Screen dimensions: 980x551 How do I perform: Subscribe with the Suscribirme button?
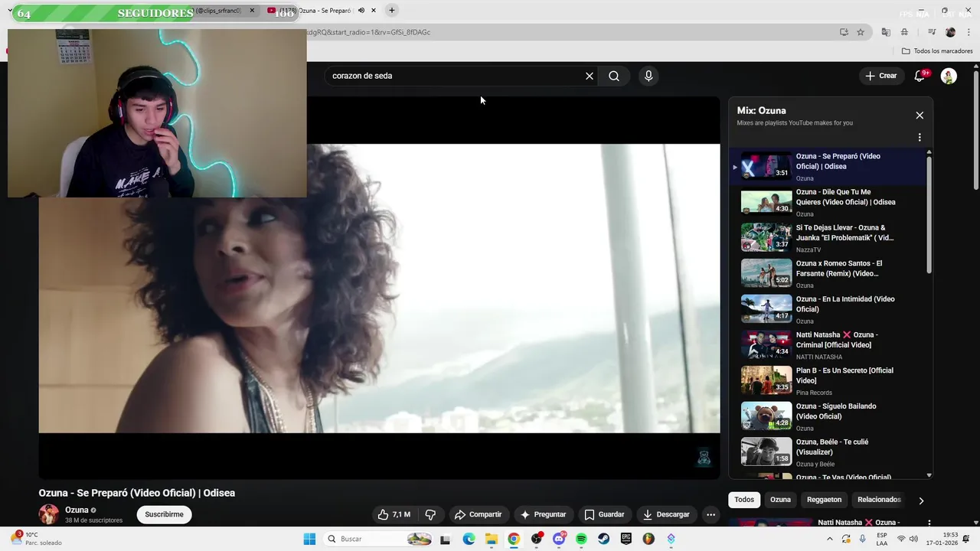click(x=164, y=514)
